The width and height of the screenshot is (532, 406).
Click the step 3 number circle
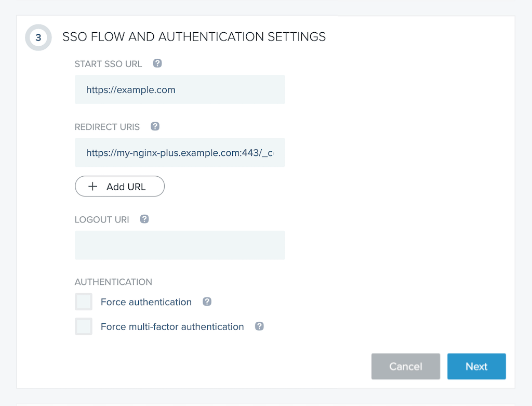pos(38,37)
